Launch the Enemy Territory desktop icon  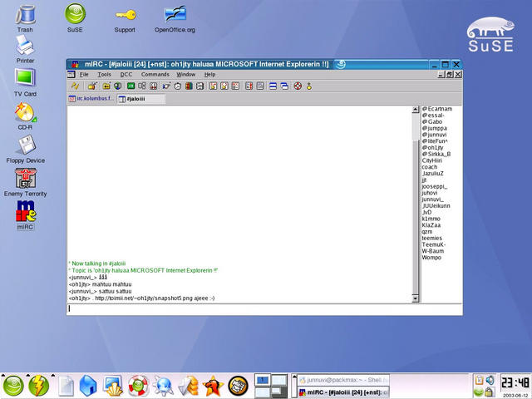click(x=26, y=183)
